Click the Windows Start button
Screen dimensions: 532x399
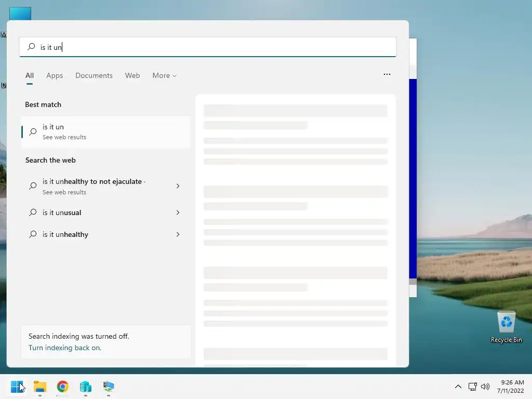17,387
